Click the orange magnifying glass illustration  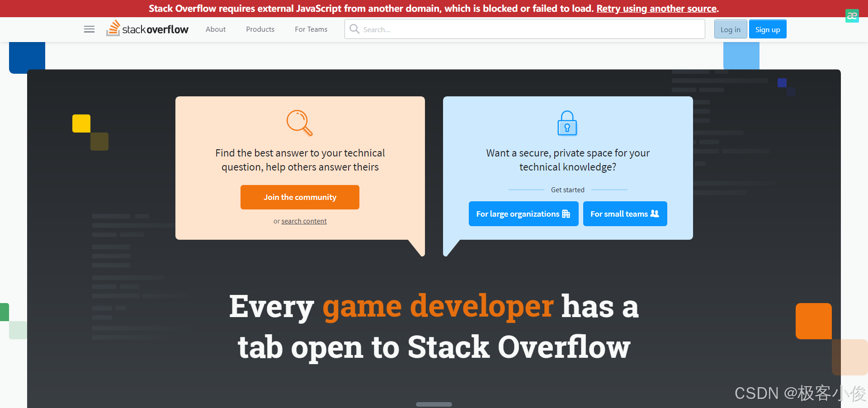click(x=300, y=123)
